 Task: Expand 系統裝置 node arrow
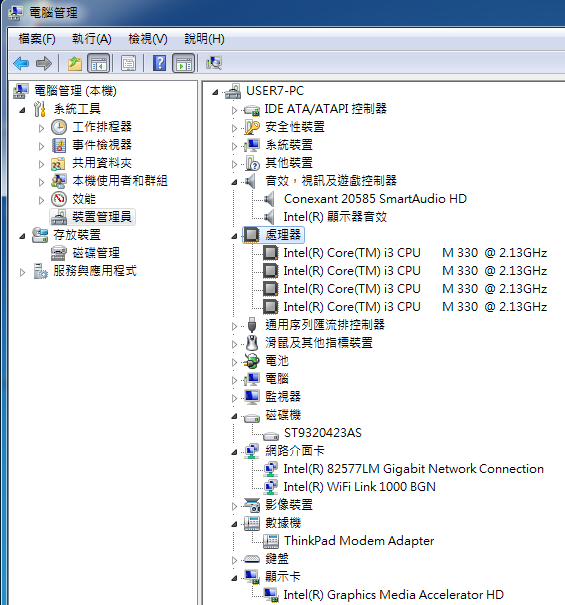click(x=234, y=146)
